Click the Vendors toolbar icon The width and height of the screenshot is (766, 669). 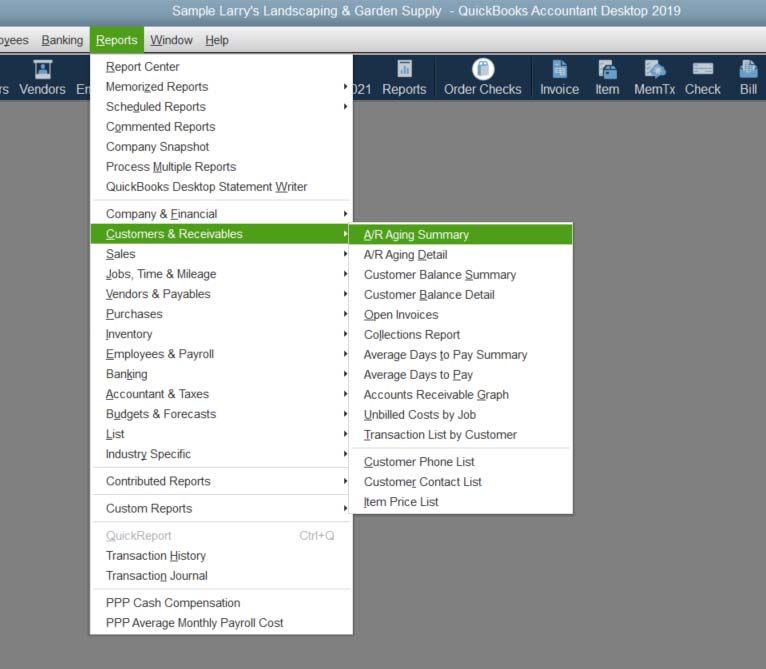(43, 78)
